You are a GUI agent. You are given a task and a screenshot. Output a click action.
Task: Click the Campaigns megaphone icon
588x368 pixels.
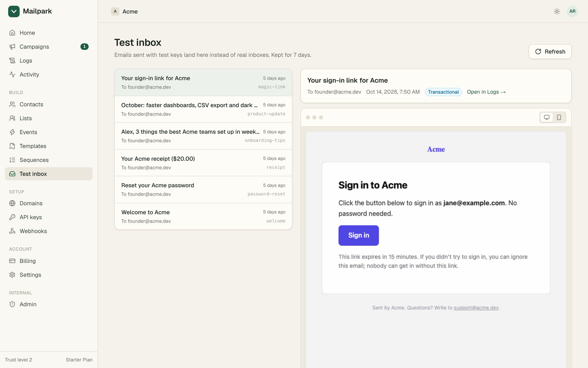tap(12, 47)
